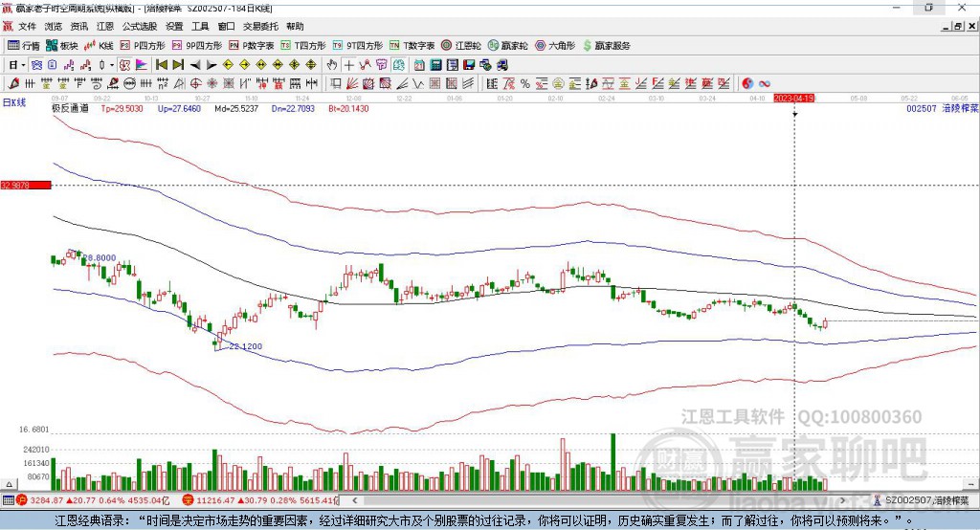This screenshot has width=980, height=530.
Task: Open 赢家服务 dollar-sign service icon
Action: (x=606, y=46)
